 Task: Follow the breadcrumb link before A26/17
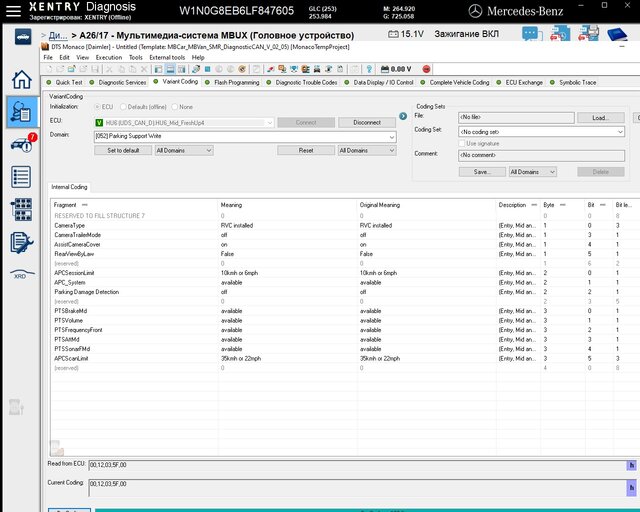pos(58,36)
